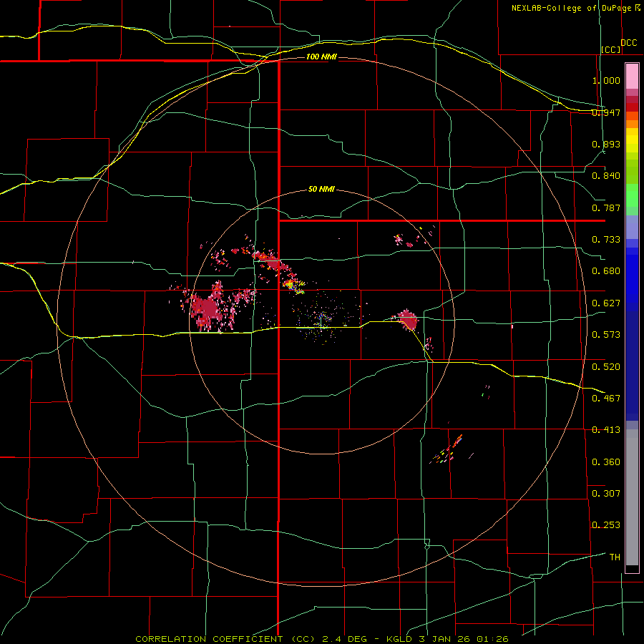Pick the light pink top segment of color bar
The height and width of the screenshot is (644, 644).
pos(632,77)
